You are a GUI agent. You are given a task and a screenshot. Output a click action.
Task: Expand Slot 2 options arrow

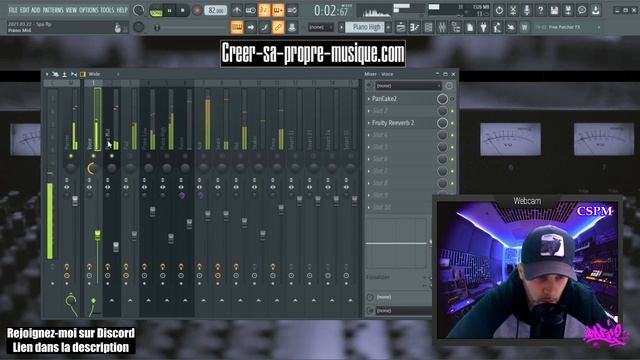tap(369, 111)
